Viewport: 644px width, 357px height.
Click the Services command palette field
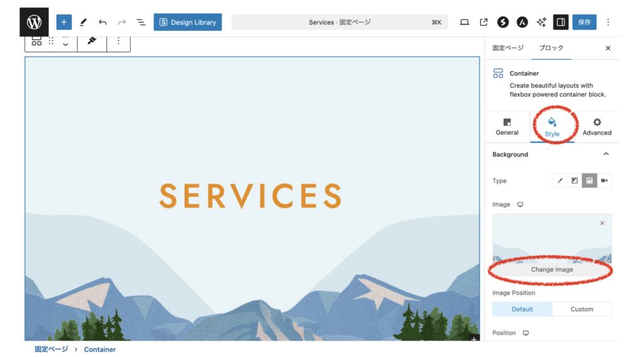coord(340,22)
